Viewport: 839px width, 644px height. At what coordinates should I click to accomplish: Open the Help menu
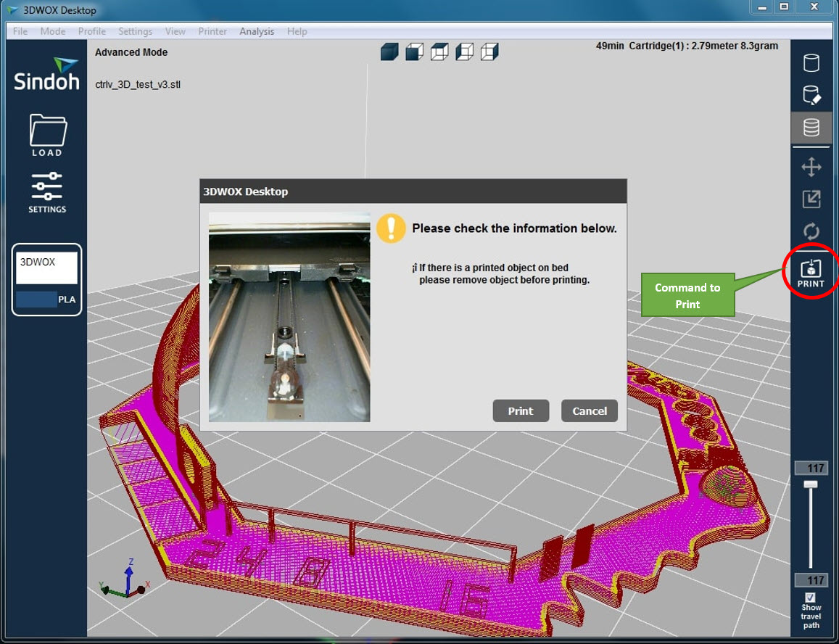[297, 32]
